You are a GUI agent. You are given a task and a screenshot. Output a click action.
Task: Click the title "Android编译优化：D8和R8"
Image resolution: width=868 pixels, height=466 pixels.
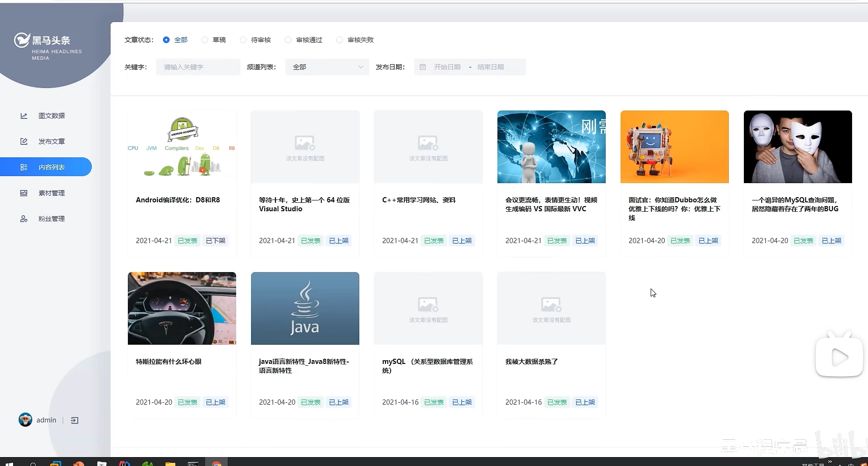[x=178, y=200]
